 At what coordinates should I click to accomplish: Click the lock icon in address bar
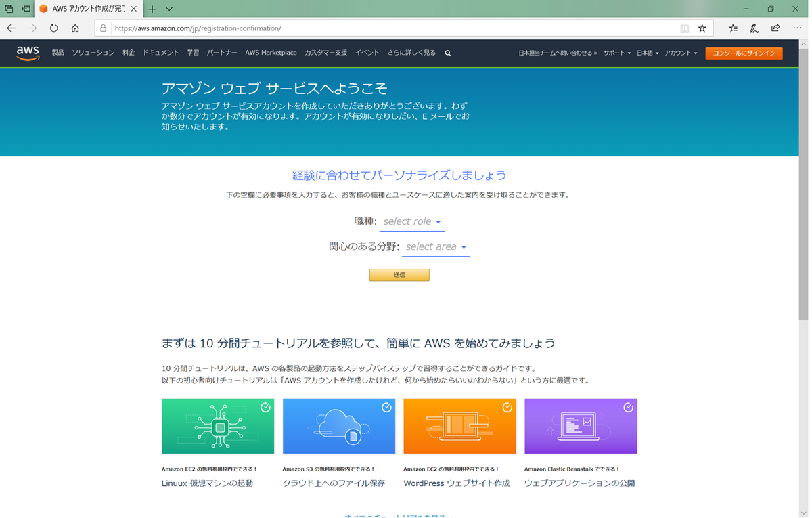pyautogui.click(x=103, y=28)
